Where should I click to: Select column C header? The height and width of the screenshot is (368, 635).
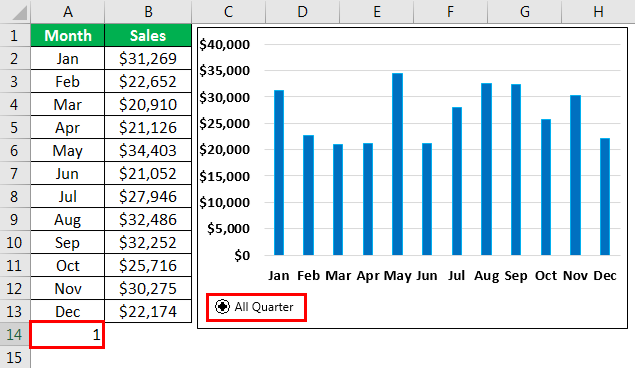coord(228,12)
